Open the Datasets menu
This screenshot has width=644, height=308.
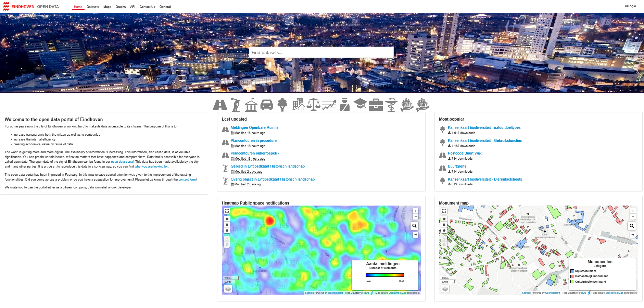pyautogui.click(x=93, y=7)
